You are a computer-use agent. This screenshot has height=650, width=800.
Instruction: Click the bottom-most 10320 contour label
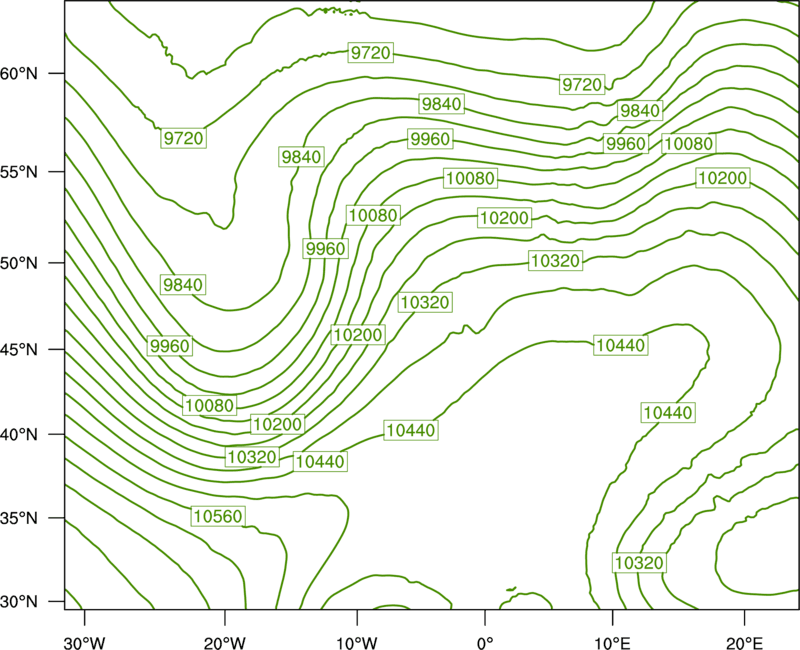pyautogui.click(x=639, y=563)
